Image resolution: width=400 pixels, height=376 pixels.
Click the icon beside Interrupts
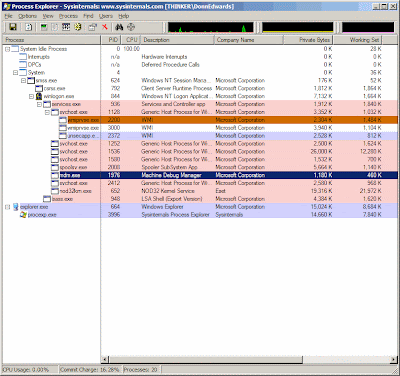pos(23,57)
